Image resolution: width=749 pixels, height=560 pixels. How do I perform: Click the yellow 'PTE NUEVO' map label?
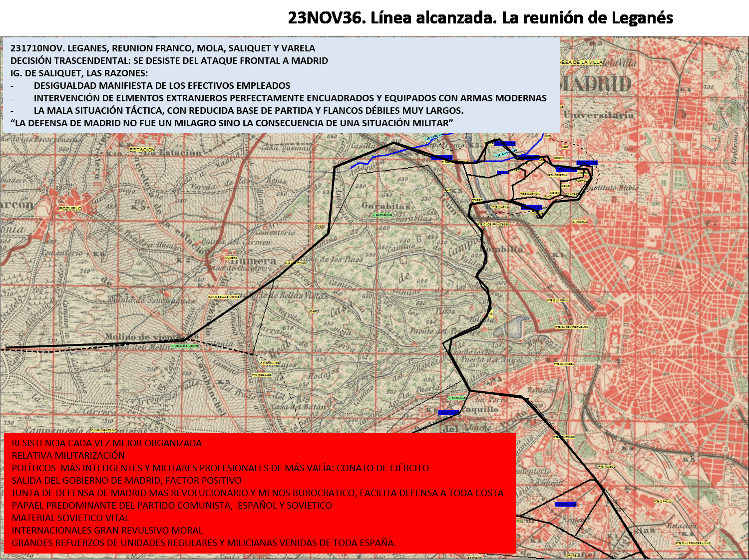[x=500, y=207]
